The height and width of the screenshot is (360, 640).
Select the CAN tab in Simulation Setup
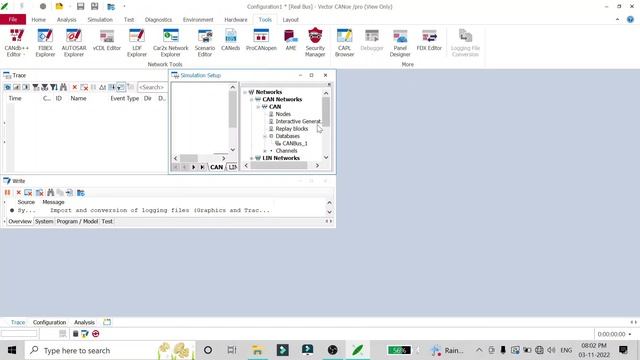click(x=216, y=167)
